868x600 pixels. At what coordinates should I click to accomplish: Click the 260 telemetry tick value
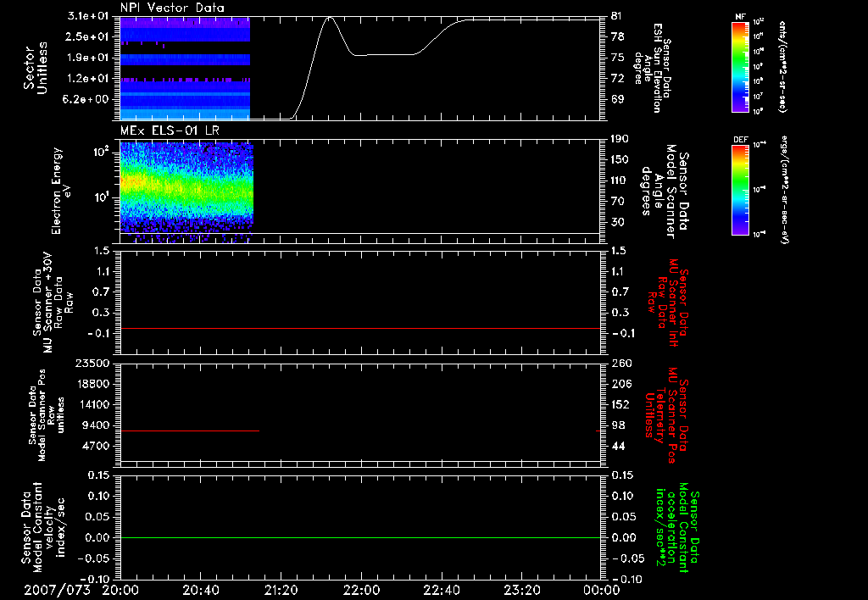tap(620, 363)
